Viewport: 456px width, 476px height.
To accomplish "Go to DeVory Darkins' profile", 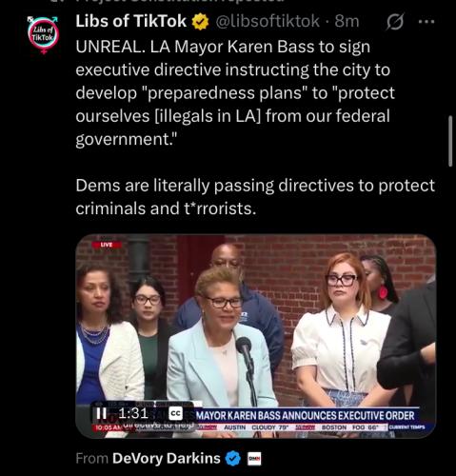I will 167,458.
